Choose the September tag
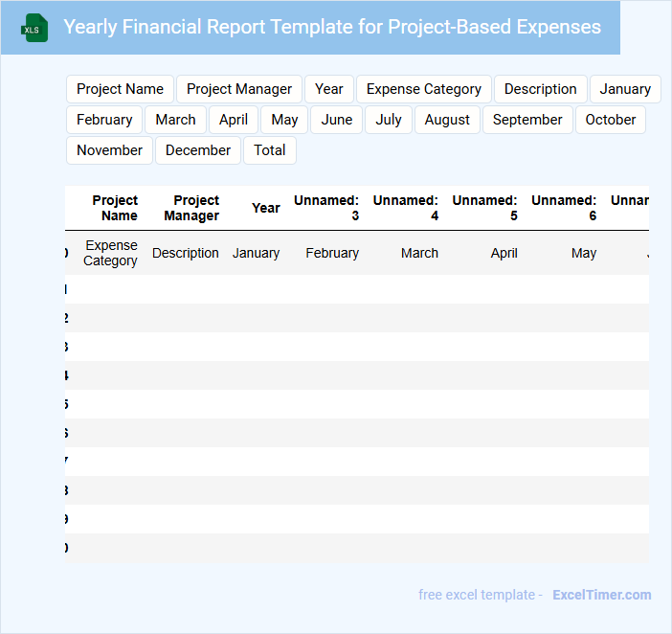This screenshot has width=672, height=634. pos(527,120)
